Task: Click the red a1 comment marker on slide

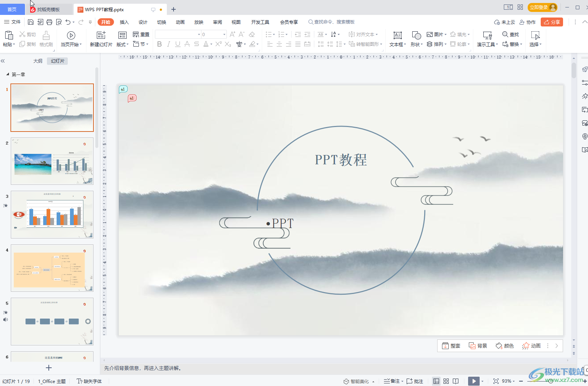Action: tap(132, 98)
